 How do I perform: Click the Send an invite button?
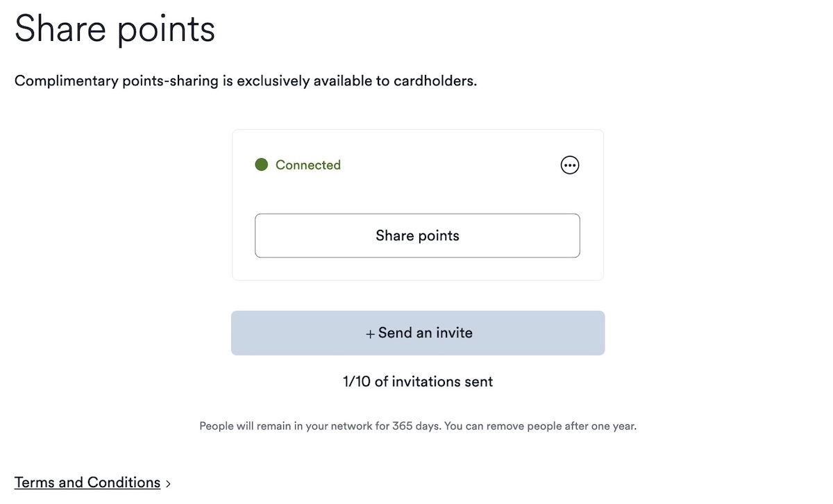tap(418, 333)
